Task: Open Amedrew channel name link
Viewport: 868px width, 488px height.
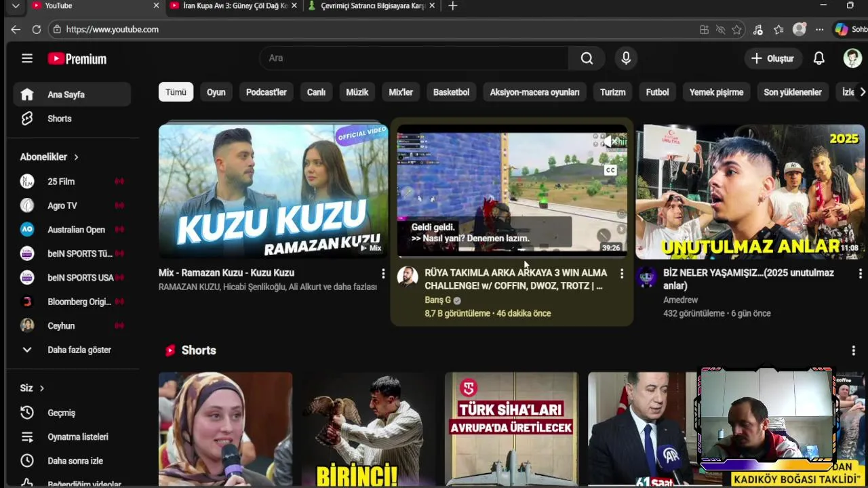Action: tap(680, 300)
